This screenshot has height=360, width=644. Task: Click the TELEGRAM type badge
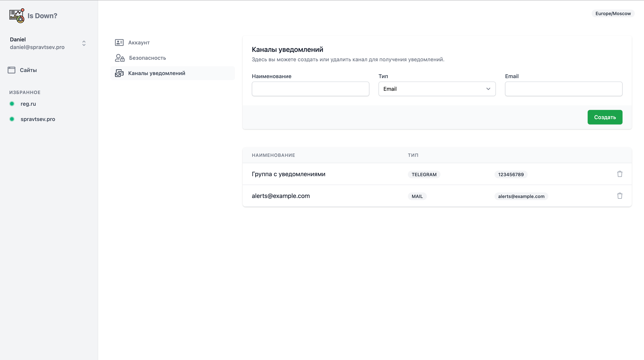tap(424, 174)
